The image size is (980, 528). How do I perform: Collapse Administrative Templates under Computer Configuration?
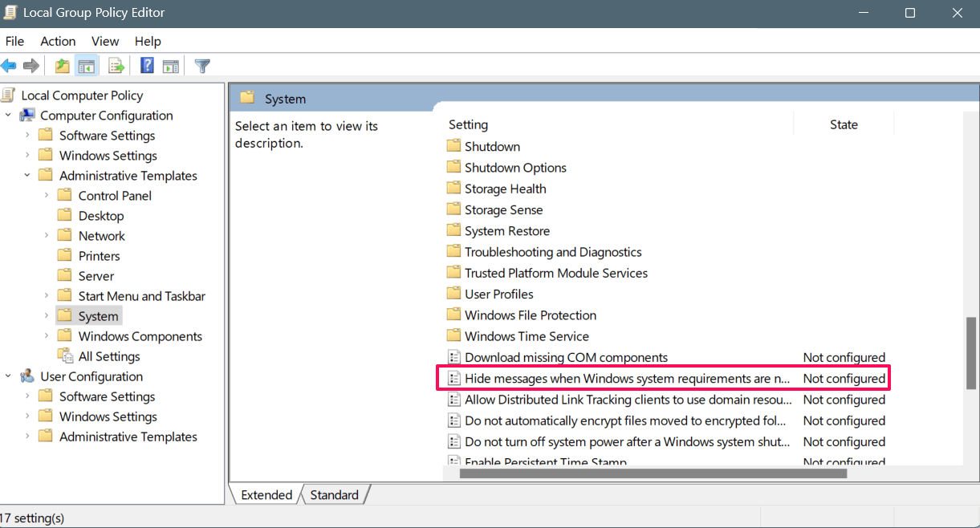pyautogui.click(x=27, y=176)
